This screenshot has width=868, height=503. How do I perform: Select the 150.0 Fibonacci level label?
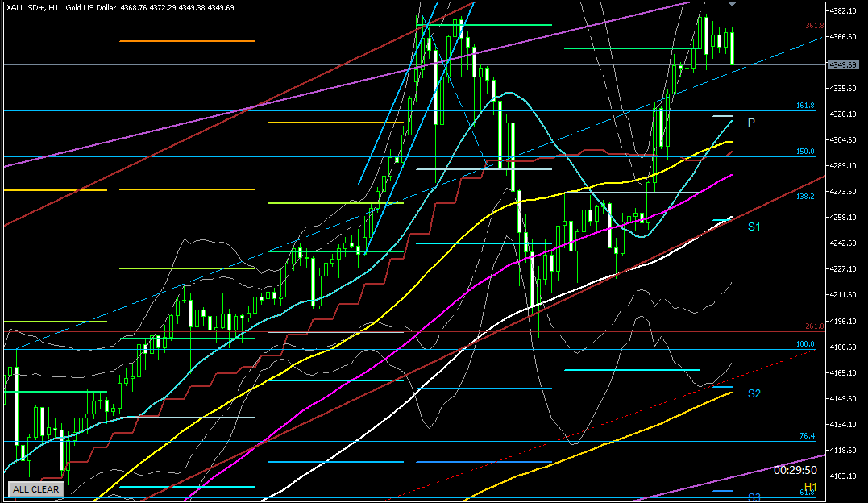[x=805, y=152]
